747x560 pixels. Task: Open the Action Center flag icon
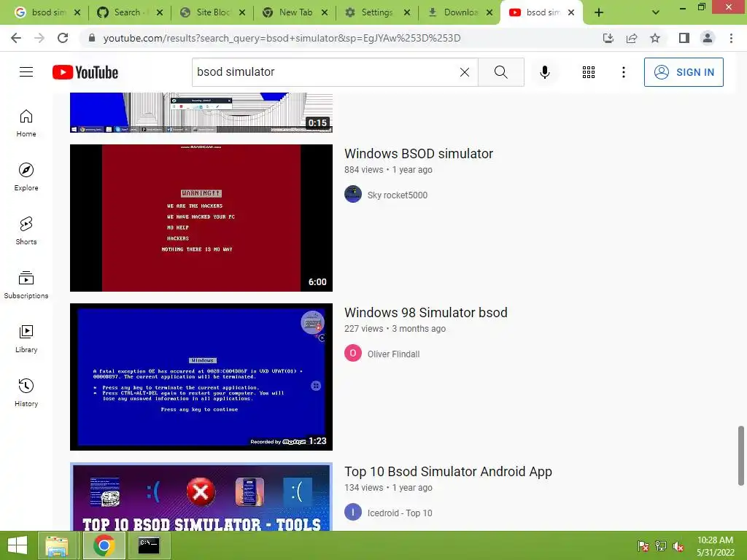click(643, 546)
